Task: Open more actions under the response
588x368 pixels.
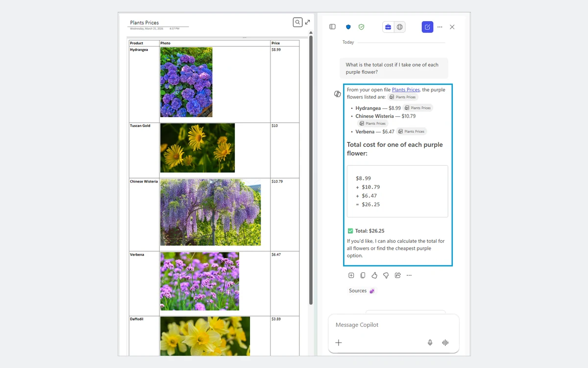Action: [x=409, y=275]
